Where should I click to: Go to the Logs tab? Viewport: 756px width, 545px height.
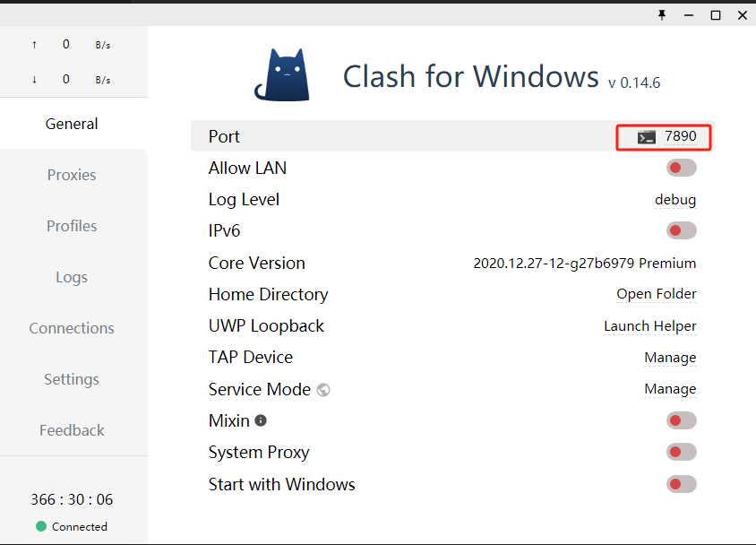point(72,277)
